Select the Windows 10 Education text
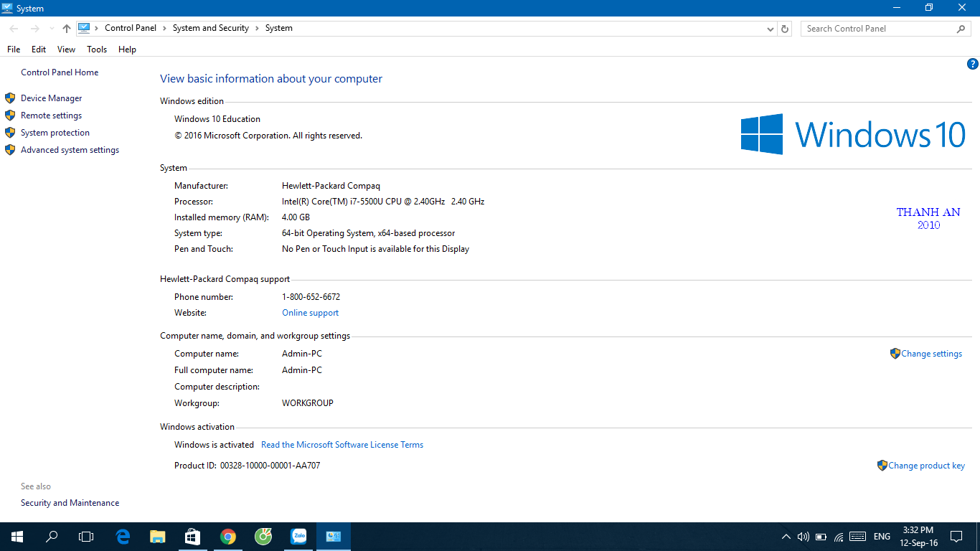This screenshot has width=980, height=551. point(217,119)
